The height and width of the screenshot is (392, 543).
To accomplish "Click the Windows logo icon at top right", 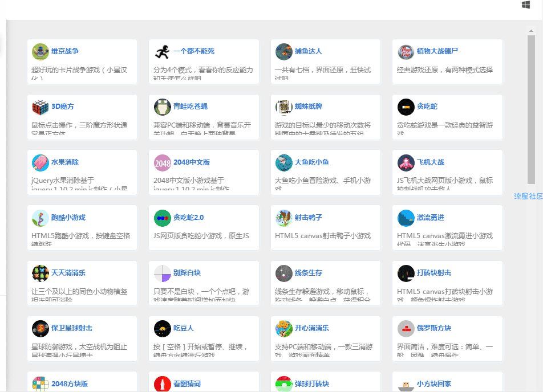I will (x=526, y=5).
